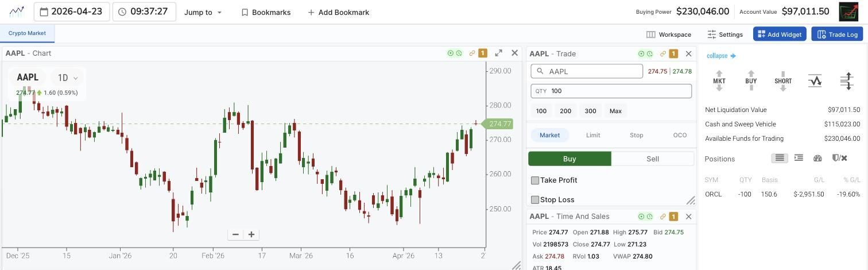Open the Bookmarks list

point(266,12)
